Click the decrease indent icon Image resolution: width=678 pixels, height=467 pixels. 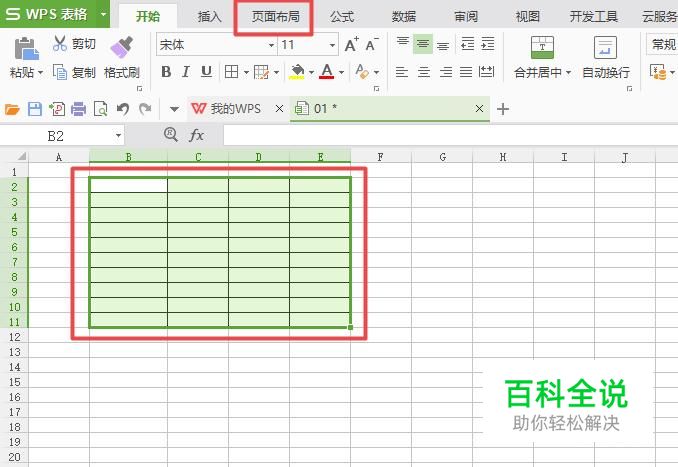467,44
